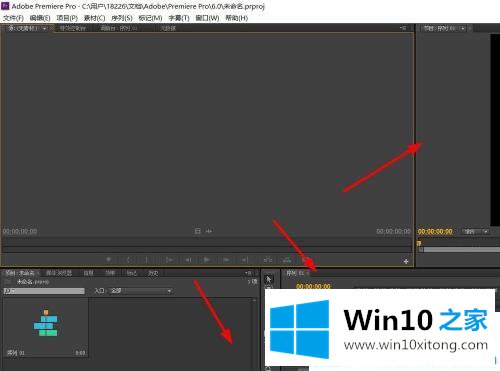The height and width of the screenshot is (371, 500).
Task: Step back one frame in source monitor
Action: [x=188, y=259]
